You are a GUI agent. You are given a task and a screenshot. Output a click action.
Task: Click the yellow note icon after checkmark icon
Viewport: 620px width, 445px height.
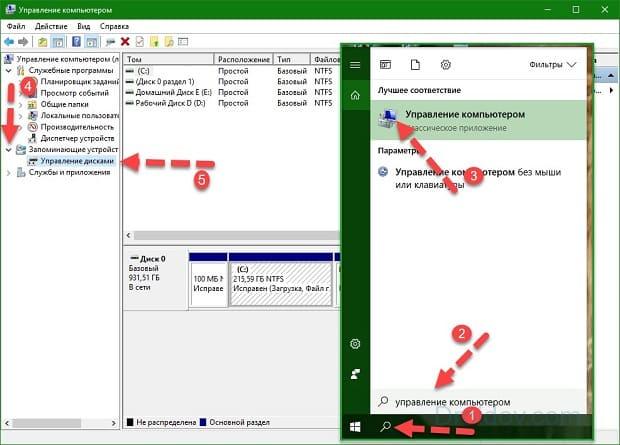pyautogui.click(x=154, y=42)
